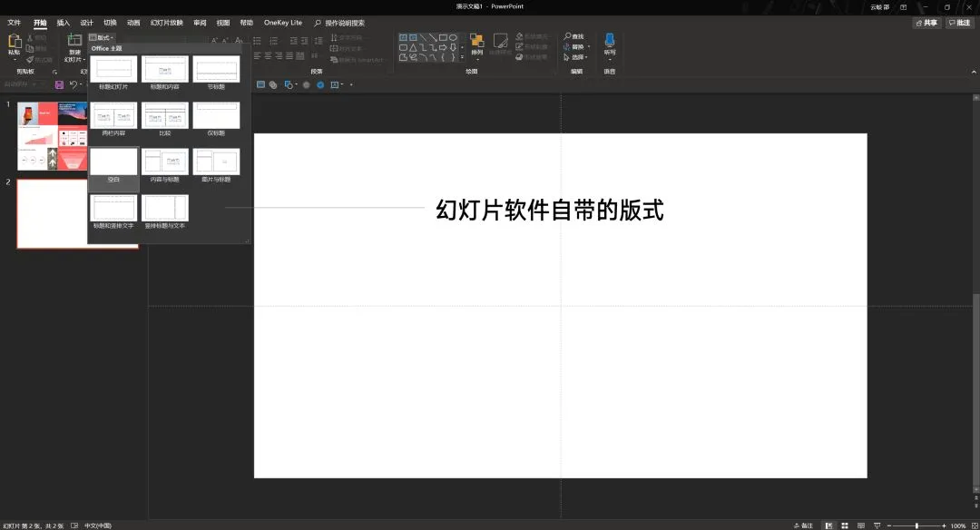Open the Insert (插入) tab
This screenshot has width=980, height=530.
point(64,23)
